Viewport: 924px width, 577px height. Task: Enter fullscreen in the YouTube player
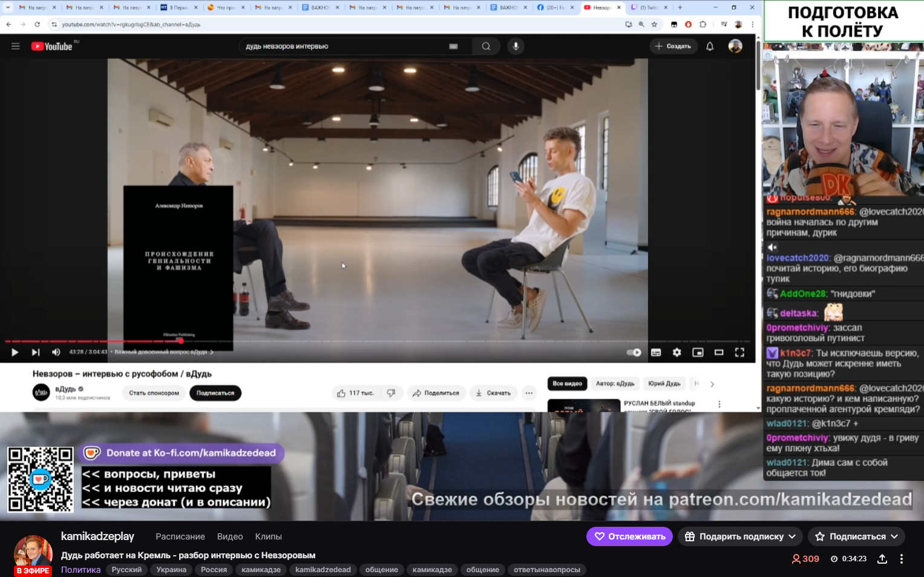(x=739, y=352)
